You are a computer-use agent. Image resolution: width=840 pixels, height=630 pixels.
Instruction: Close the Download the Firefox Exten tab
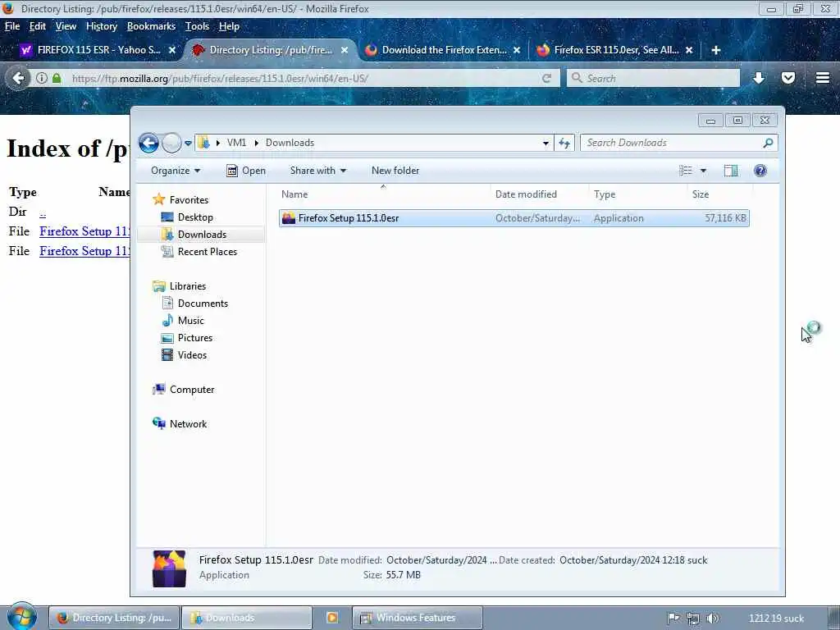(x=517, y=50)
